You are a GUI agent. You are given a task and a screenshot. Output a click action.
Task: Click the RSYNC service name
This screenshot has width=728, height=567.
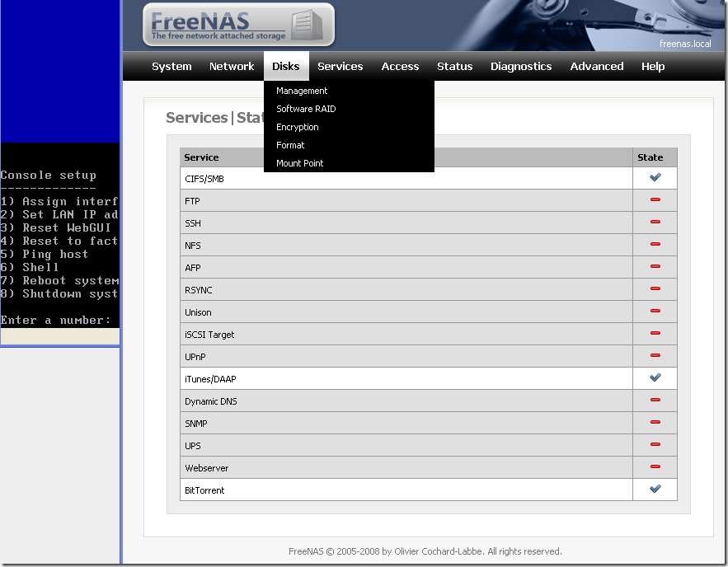pos(198,290)
